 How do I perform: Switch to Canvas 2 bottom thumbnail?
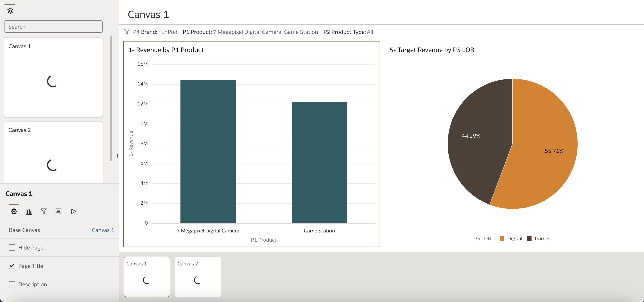tap(198, 277)
